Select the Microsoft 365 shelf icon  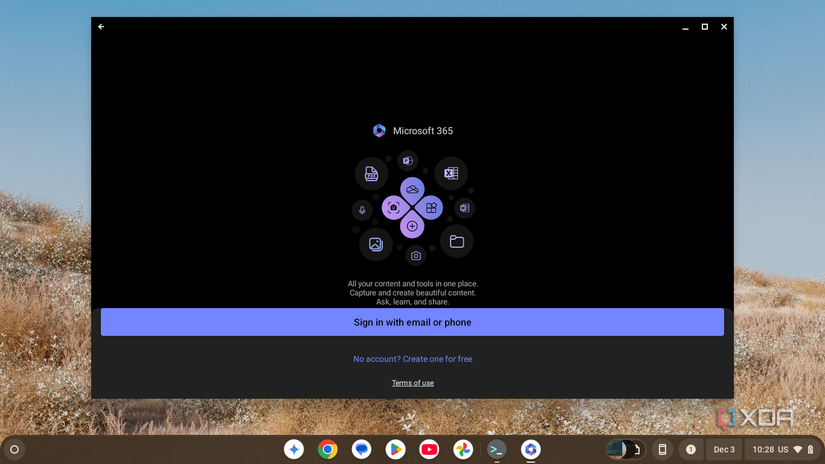pos(530,449)
